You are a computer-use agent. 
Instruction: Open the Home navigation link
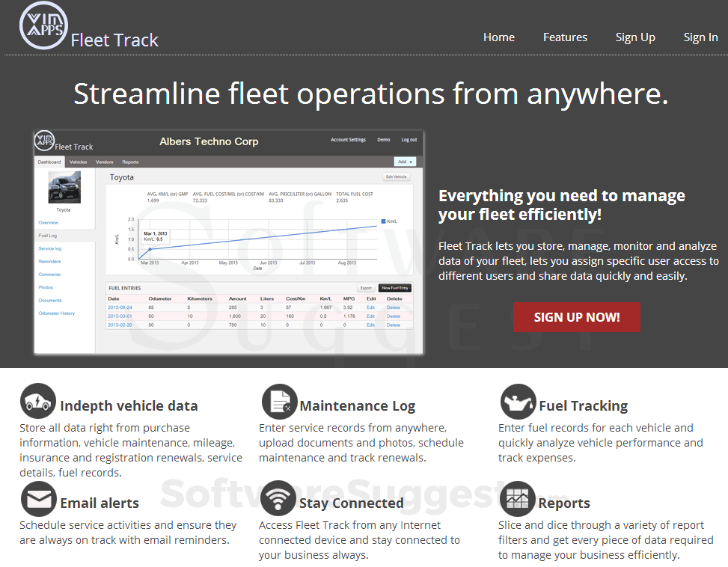(x=499, y=37)
